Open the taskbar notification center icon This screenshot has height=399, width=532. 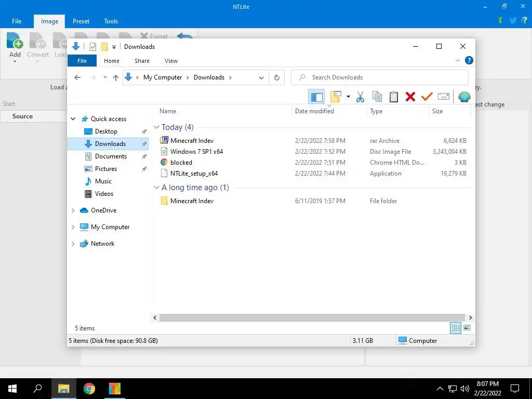pyautogui.click(x=515, y=389)
